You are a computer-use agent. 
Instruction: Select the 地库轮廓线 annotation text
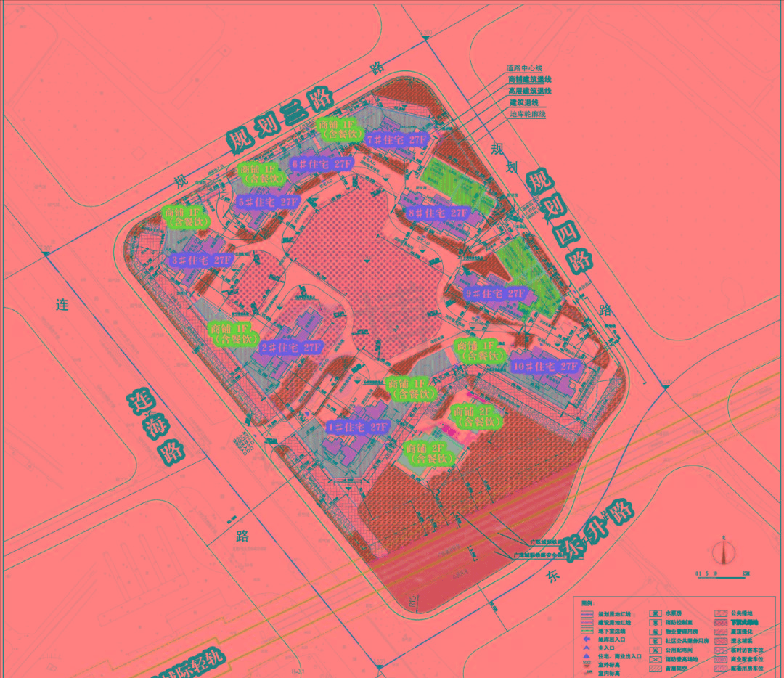[528, 114]
